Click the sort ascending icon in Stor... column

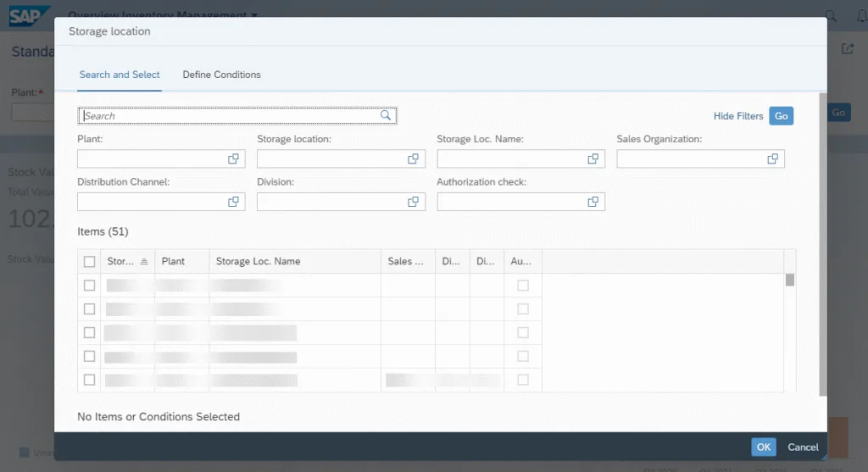pos(144,261)
